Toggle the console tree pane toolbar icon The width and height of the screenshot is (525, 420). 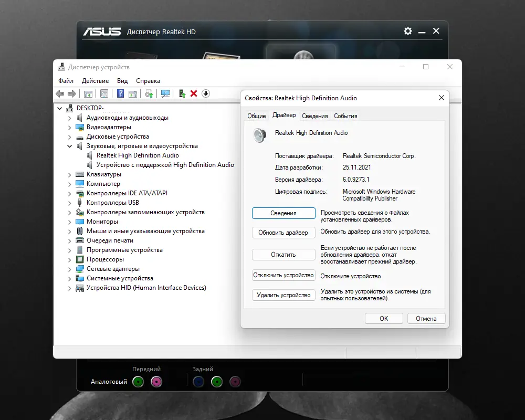[x=88, y=94]
